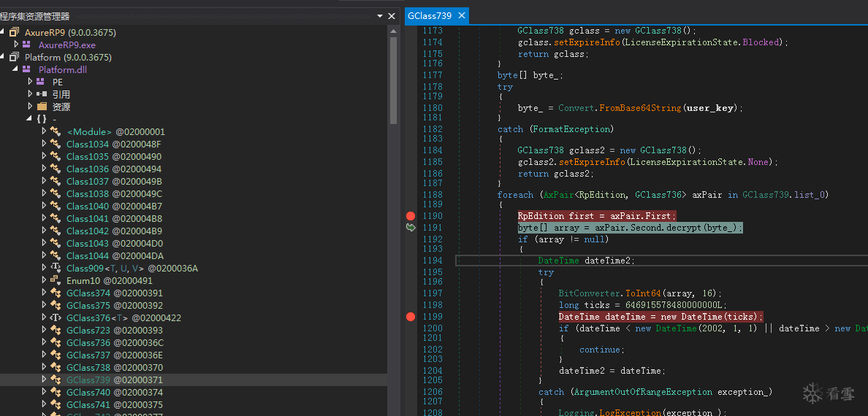Switch to the GClass739 editor tab

(x=430, y=16)
